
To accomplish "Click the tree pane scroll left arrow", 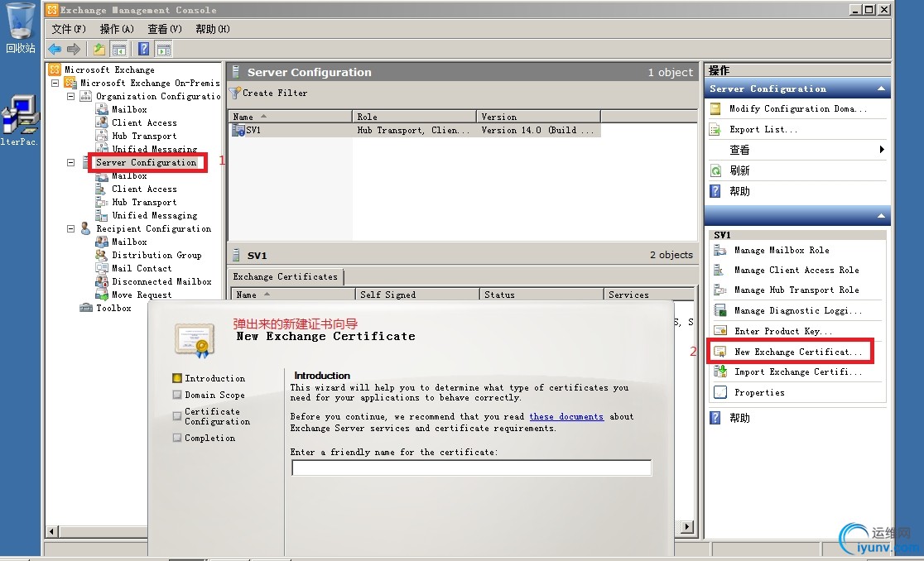I will coord(52,531).
